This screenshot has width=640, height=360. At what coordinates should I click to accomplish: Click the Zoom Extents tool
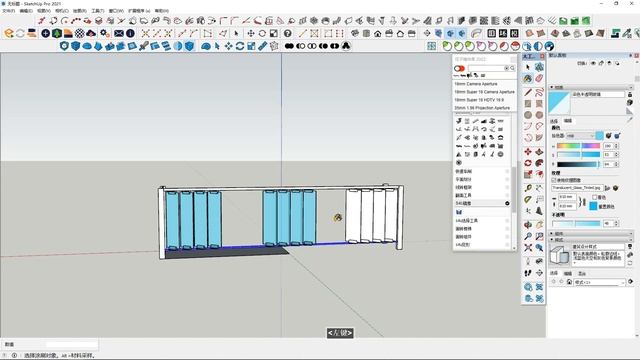[x=528, y=248]
